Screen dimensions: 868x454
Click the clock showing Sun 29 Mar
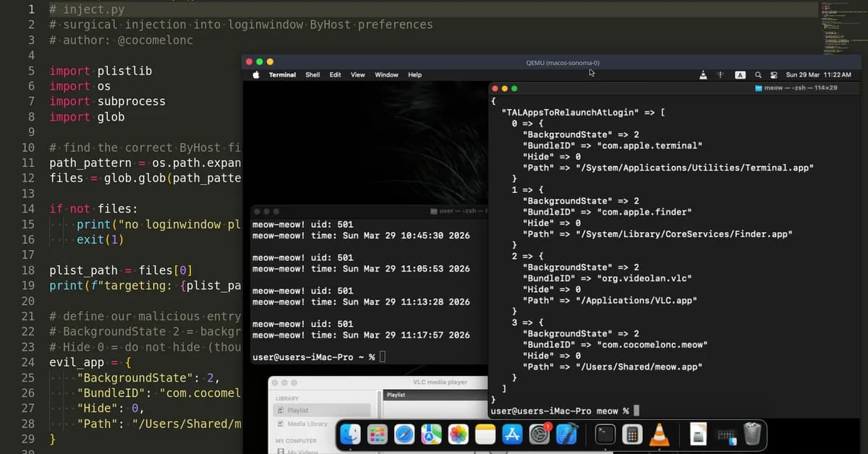tap(810, 74)
